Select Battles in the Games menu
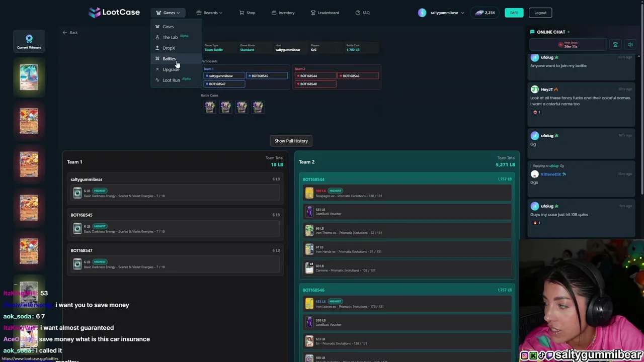Viewport: 644px width, 362px height. tap(176, 59)
